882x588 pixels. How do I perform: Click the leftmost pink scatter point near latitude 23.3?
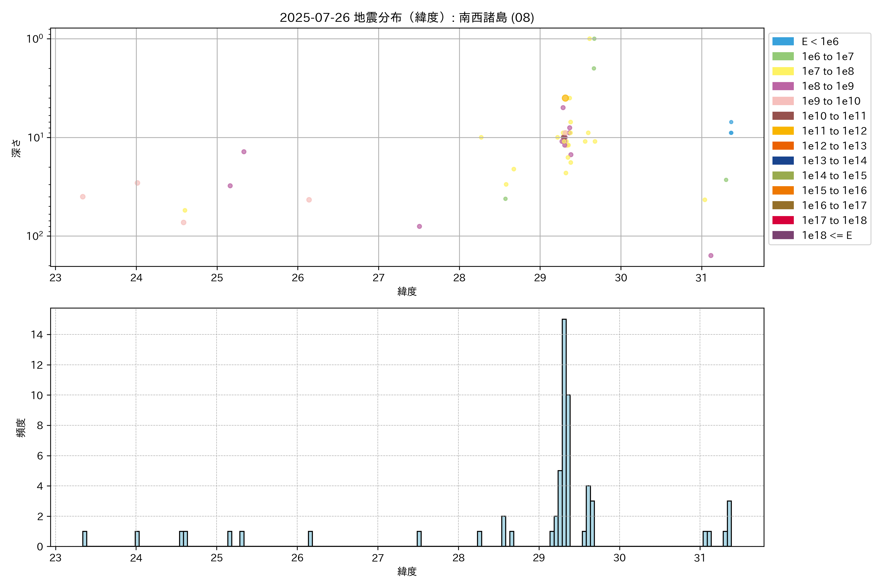click(x=83, y=196)
